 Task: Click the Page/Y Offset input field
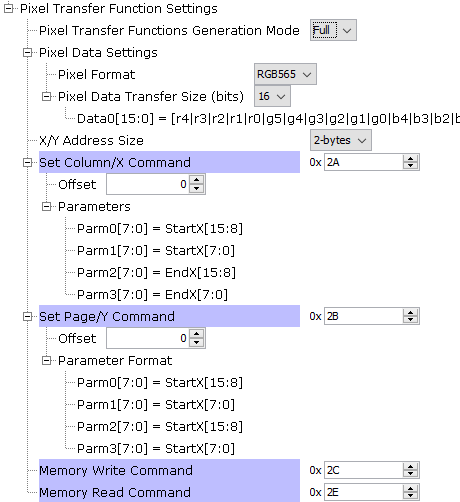[x=148, y=338]
